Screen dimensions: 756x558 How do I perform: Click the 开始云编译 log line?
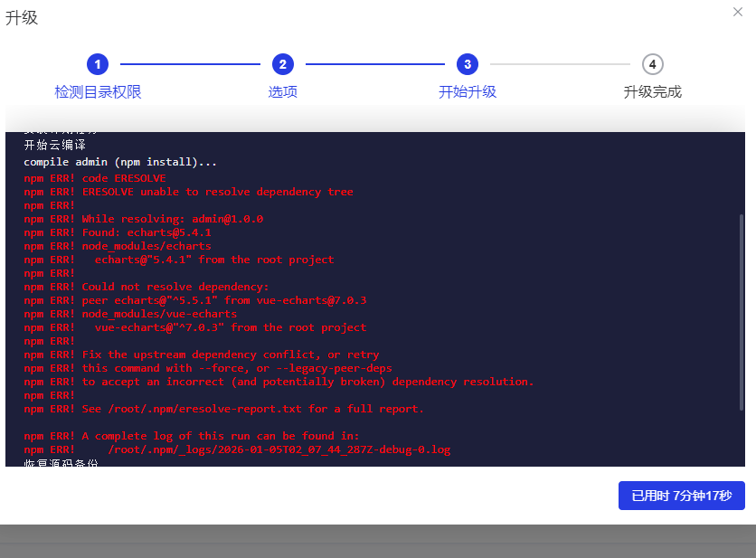[54, 145]
